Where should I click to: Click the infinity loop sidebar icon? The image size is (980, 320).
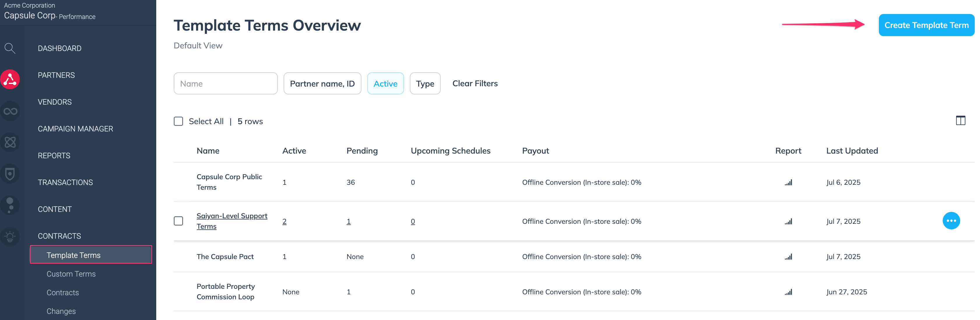[x=10, y=111]
